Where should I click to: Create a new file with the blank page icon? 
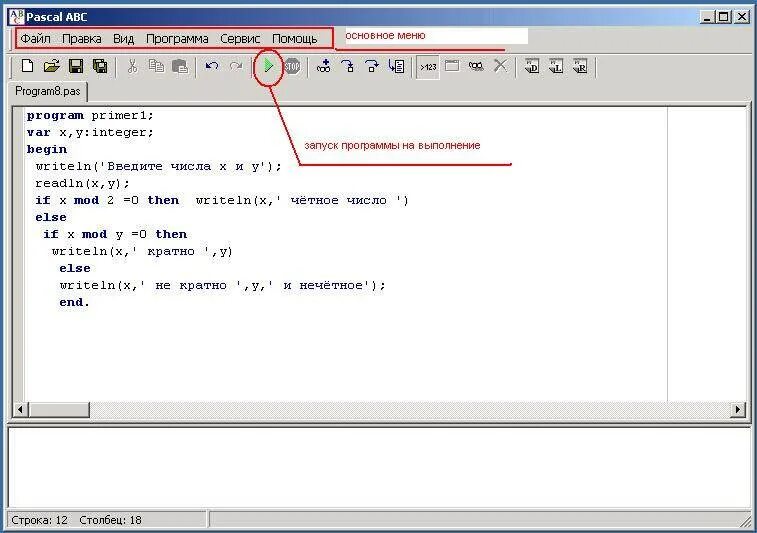click(28, 66)
